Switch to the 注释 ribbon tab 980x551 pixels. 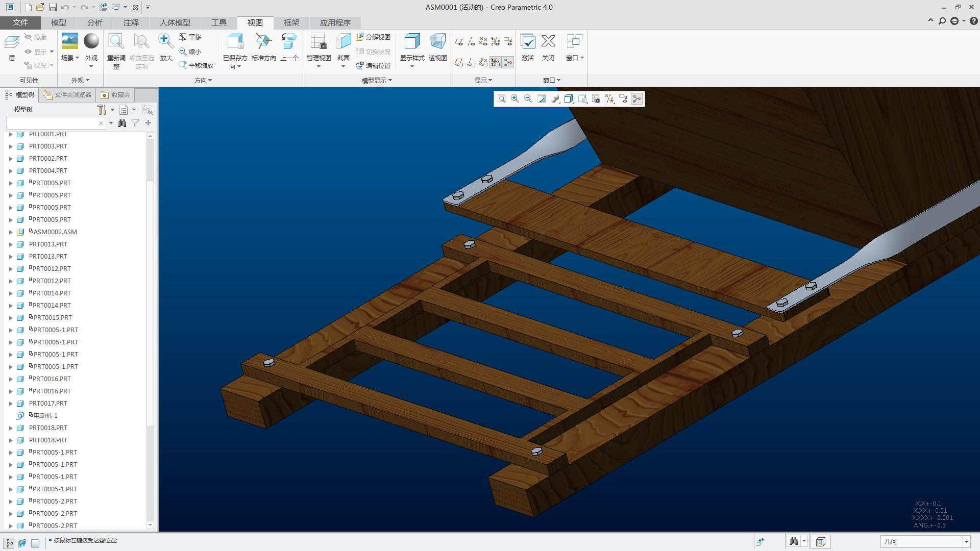pyautogui.click(x=131, y=22)
